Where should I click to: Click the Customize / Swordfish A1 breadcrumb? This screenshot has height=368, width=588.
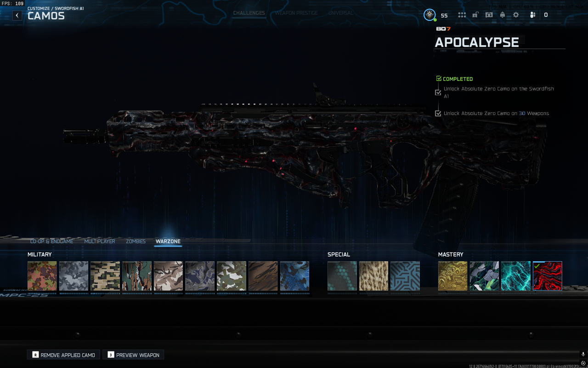coord(56,8)
